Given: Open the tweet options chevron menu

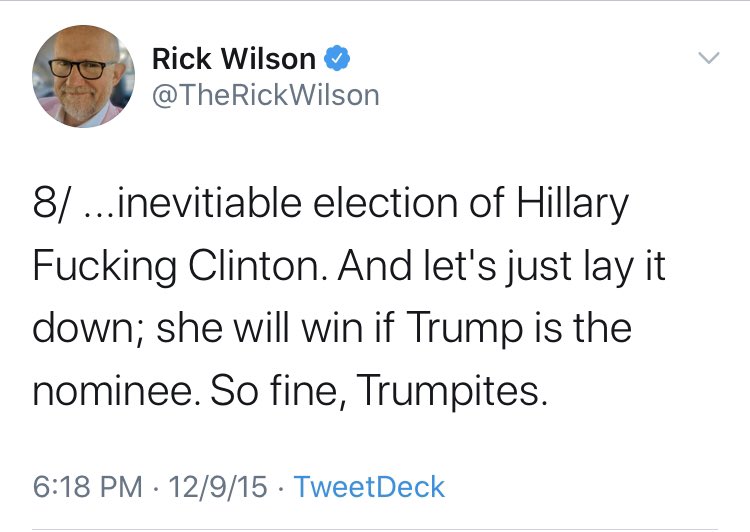Looking at the screenshot, I should (x=708, y=59).
